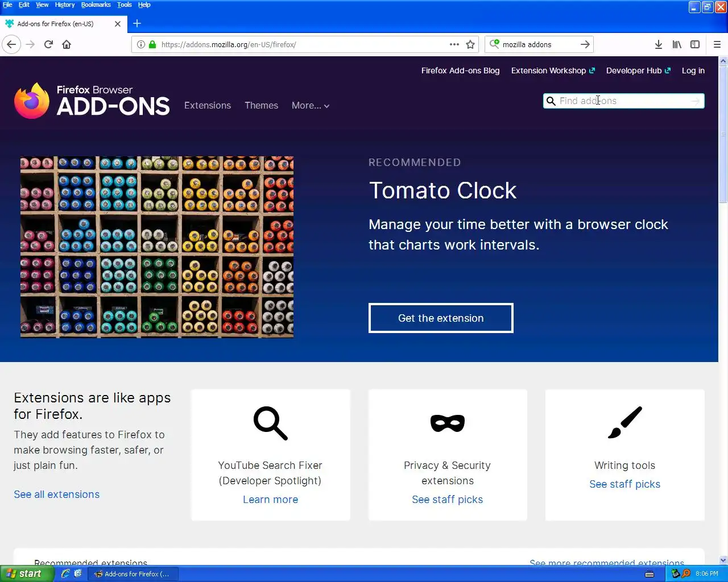The height and width of the screenshot is (582, 728).
Task: Open the File menu
Action: [x=7, y=5]
